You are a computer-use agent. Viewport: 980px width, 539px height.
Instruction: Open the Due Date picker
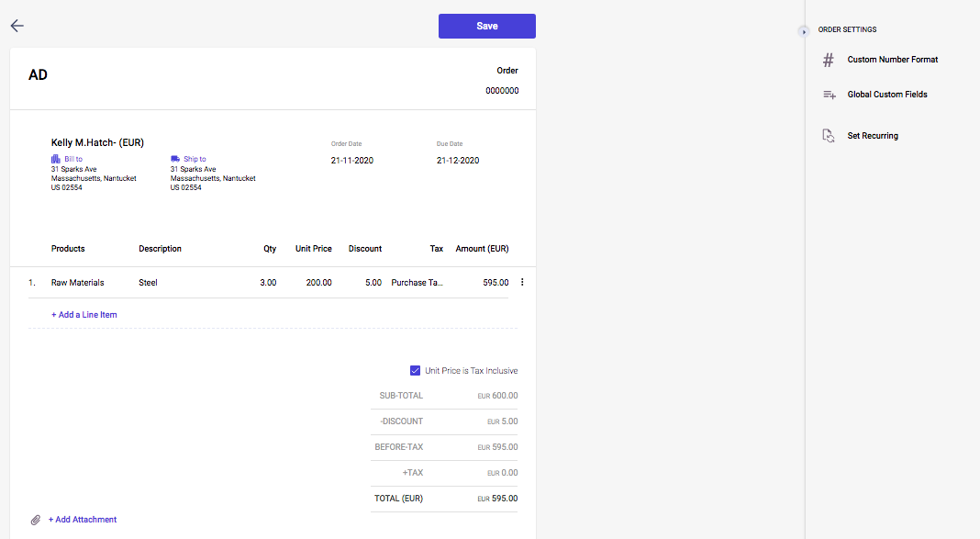point(457,160)
